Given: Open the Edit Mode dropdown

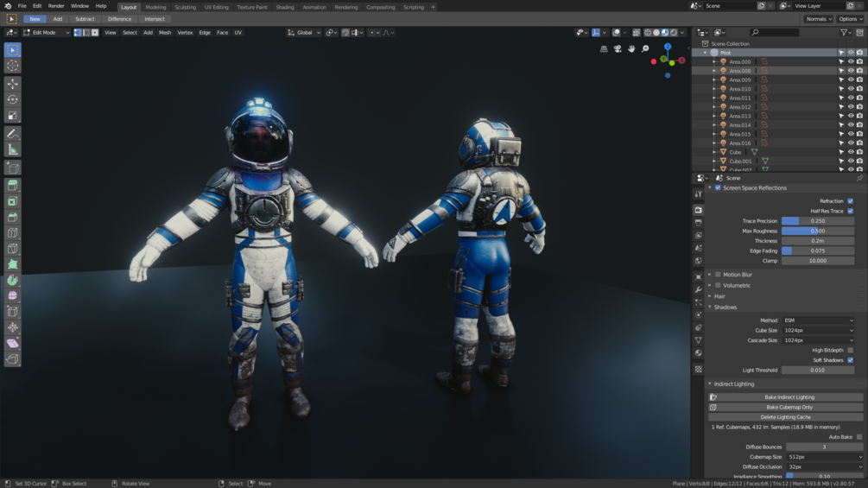Looking at the screenshot, I should click(47, 33).
